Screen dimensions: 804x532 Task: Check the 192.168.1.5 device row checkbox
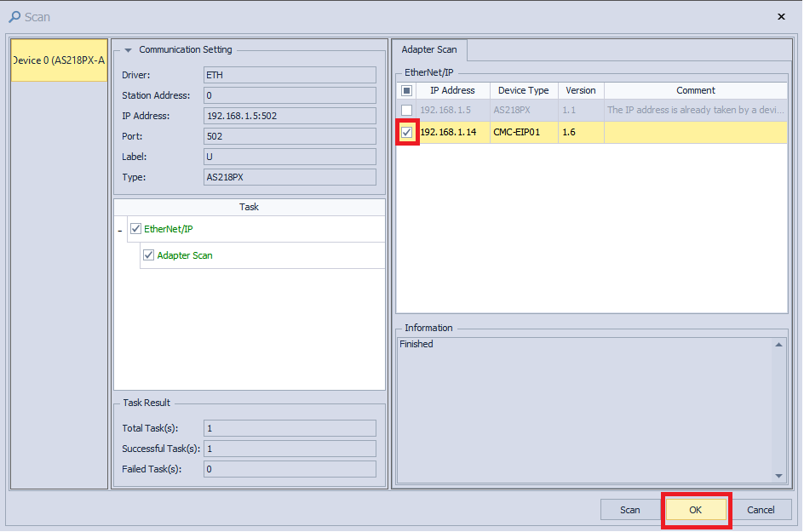point(407,111)
